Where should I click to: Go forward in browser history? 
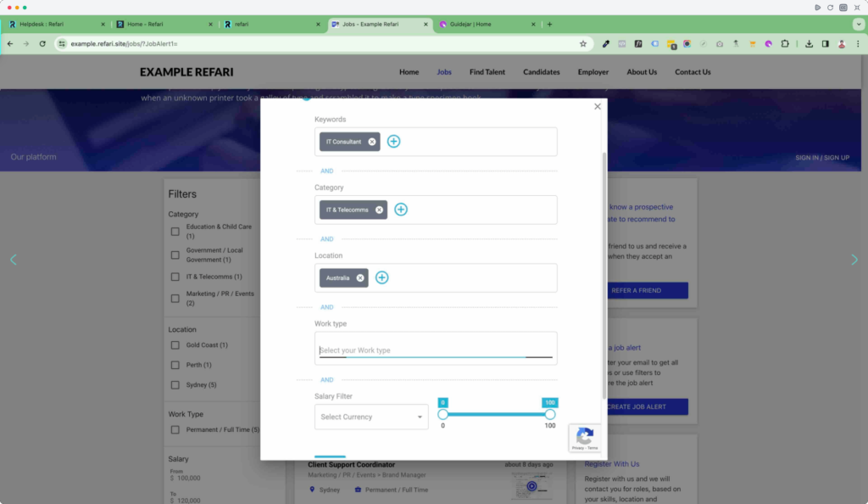[x=26, y=44]
